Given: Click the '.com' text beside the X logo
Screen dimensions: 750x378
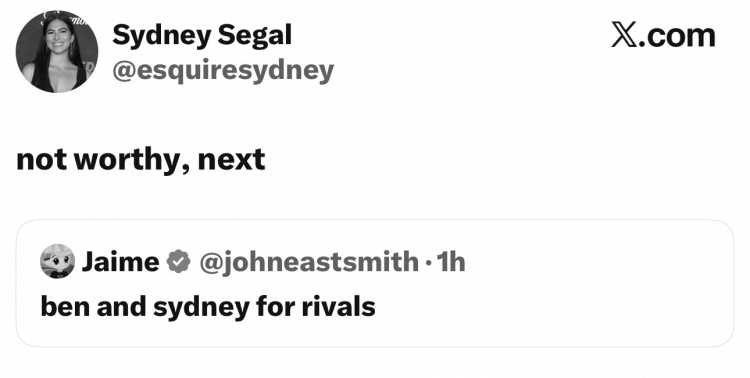Looking at the screenshot, I should (x=677, y=37).
